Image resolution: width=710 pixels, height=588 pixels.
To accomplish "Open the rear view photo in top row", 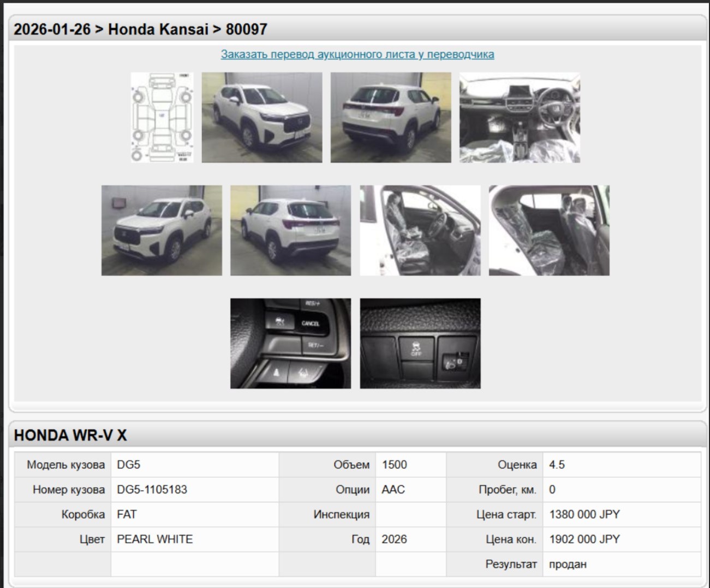I will 391,117.
